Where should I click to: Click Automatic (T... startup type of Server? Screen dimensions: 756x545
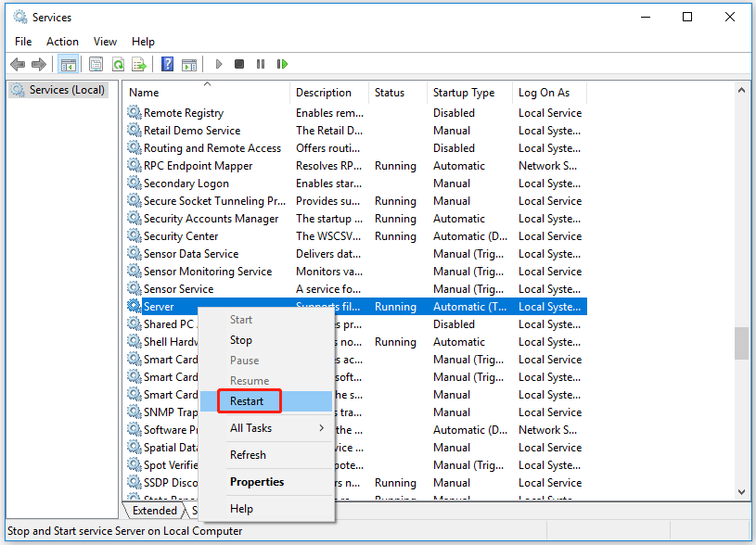point(470,307)
